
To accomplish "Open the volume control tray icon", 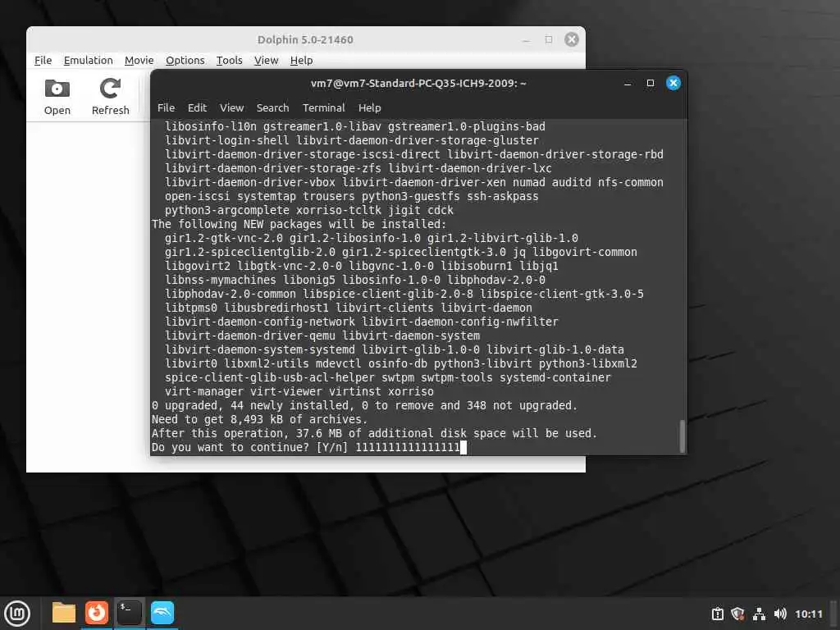I will click(x=780, y=614).
